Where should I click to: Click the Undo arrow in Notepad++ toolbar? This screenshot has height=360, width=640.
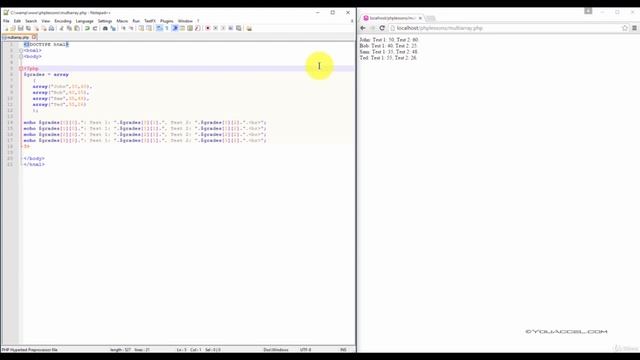pyautogui.click(x=87, y=28)
